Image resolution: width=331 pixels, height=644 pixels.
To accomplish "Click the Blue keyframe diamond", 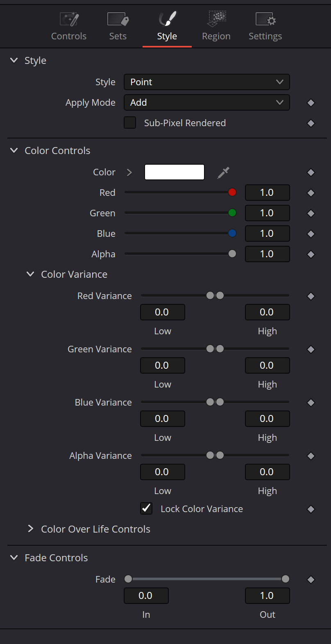I will tap(311, 234).
